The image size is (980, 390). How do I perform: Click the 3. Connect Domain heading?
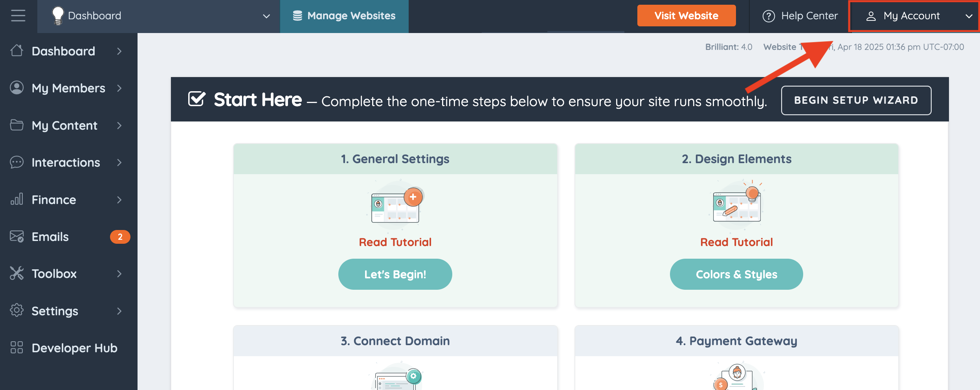point(395,341)
